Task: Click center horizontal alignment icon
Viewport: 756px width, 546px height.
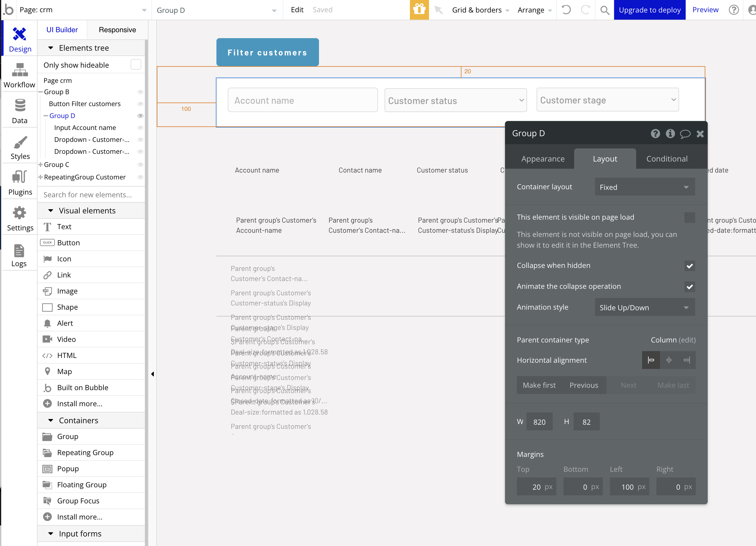Action: click(x=669, y=360)
